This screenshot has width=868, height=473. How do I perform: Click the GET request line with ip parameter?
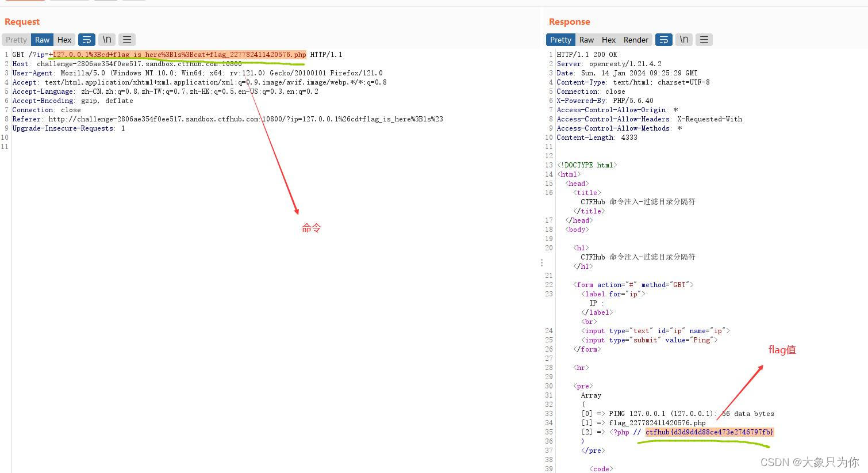(177, 55)
